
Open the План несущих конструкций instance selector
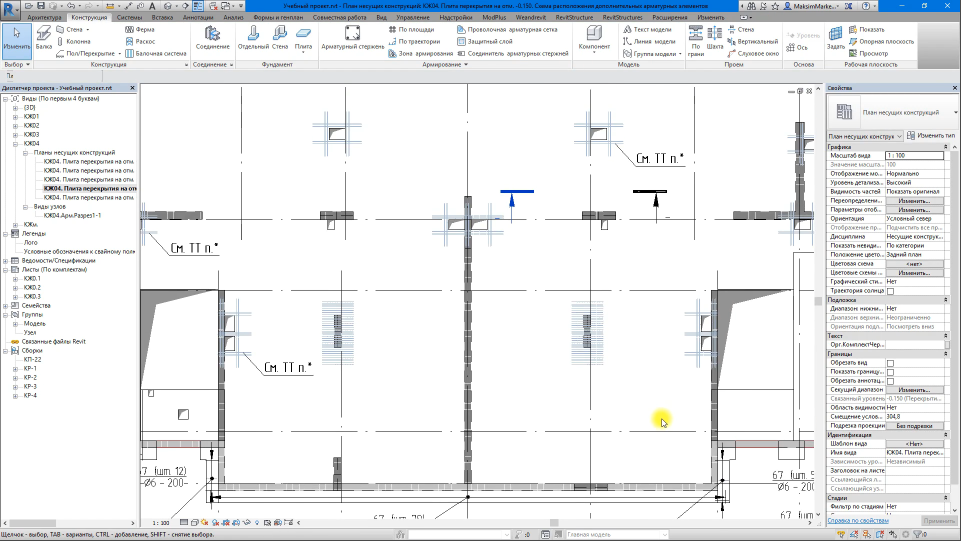tap(865, 136)
